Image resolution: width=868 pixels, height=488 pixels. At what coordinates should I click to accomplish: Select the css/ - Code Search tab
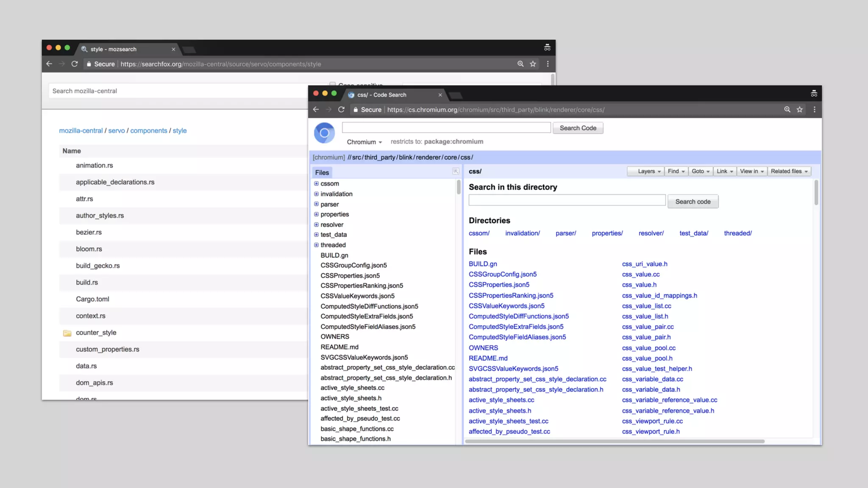click(394, 95)
